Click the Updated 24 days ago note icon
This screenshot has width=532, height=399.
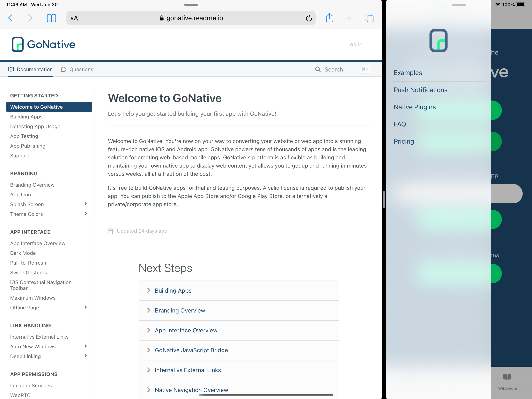(110, 231)
